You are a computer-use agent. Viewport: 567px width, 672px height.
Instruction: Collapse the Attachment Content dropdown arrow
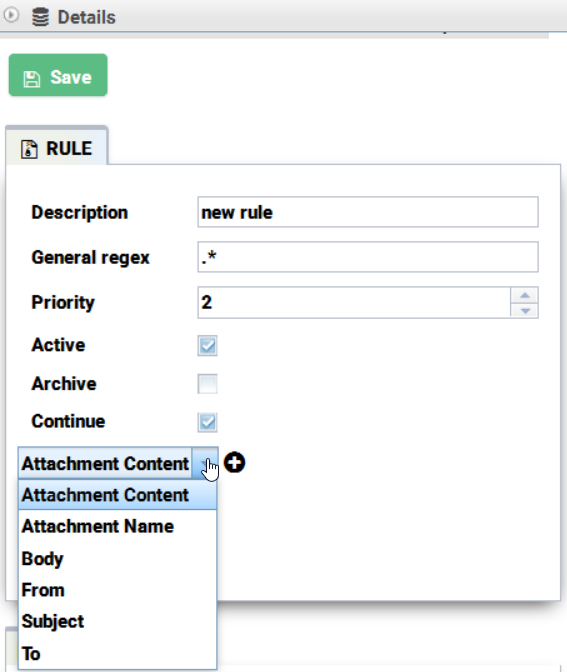point(205,463)
